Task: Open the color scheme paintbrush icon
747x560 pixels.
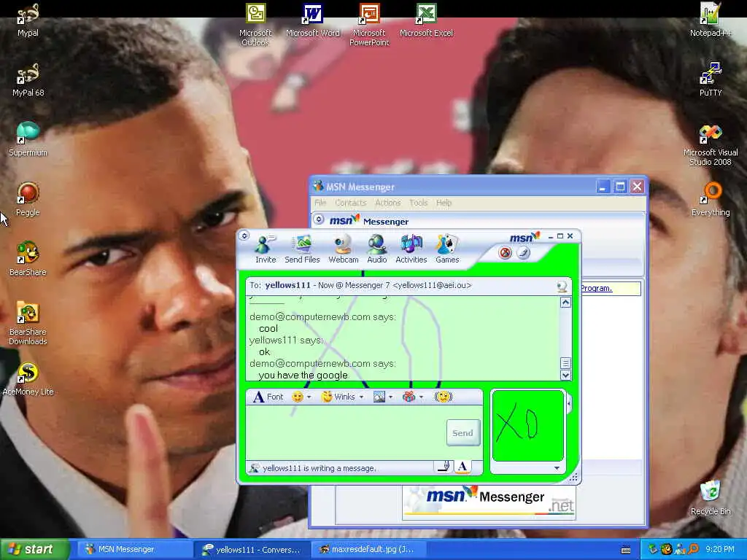Action: coord(523,252)
